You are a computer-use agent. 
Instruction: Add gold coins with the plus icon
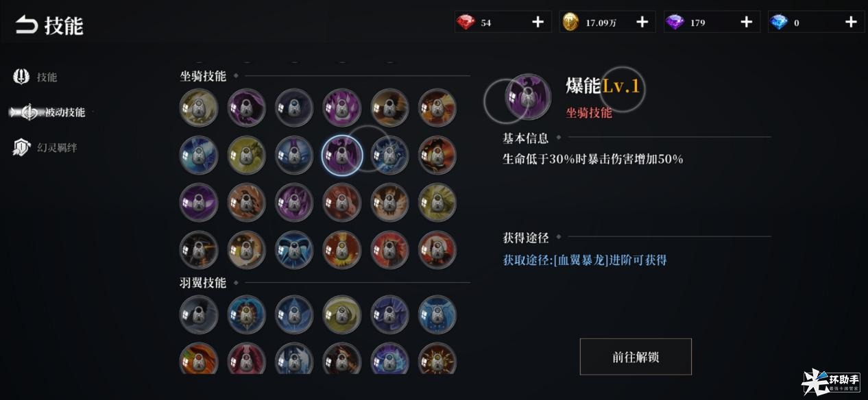(x=642, y=22)
